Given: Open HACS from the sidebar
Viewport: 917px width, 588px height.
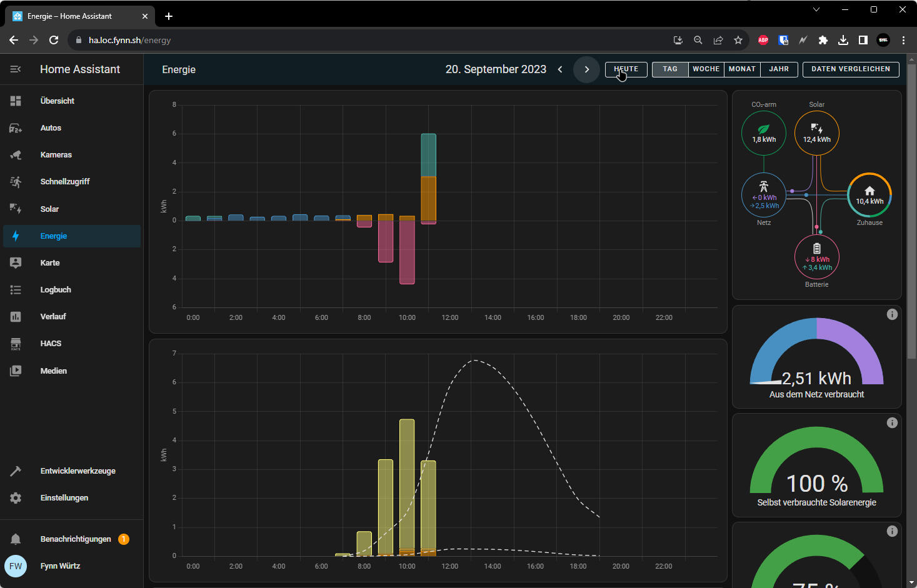Looking at the screenshot, I should coord(51,343).
